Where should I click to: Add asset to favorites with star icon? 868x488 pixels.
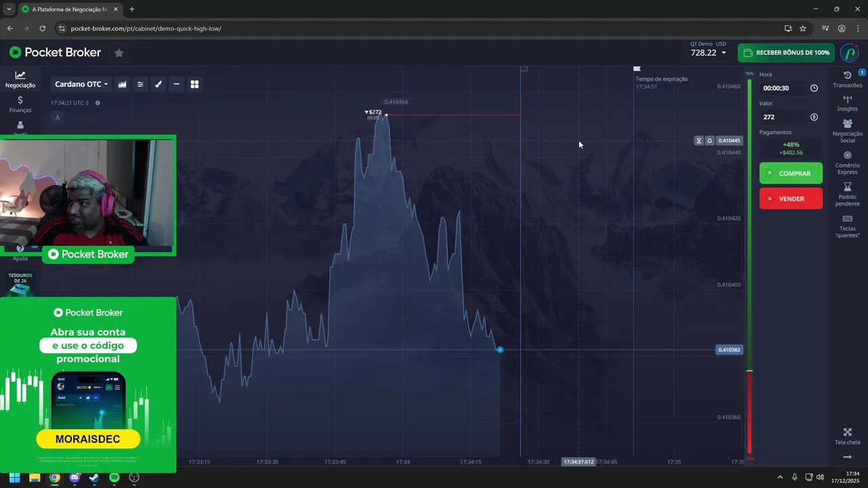point(119,53)
